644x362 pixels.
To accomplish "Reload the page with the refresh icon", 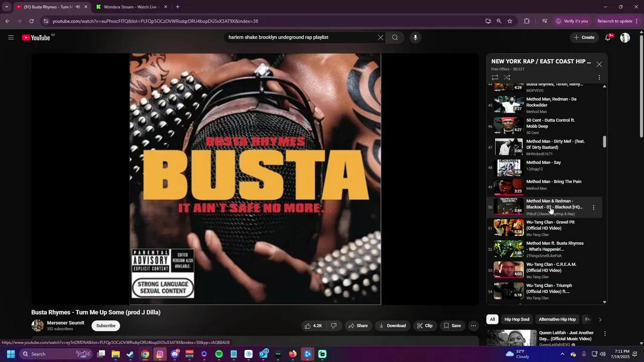I will click(x=31, y=21).
